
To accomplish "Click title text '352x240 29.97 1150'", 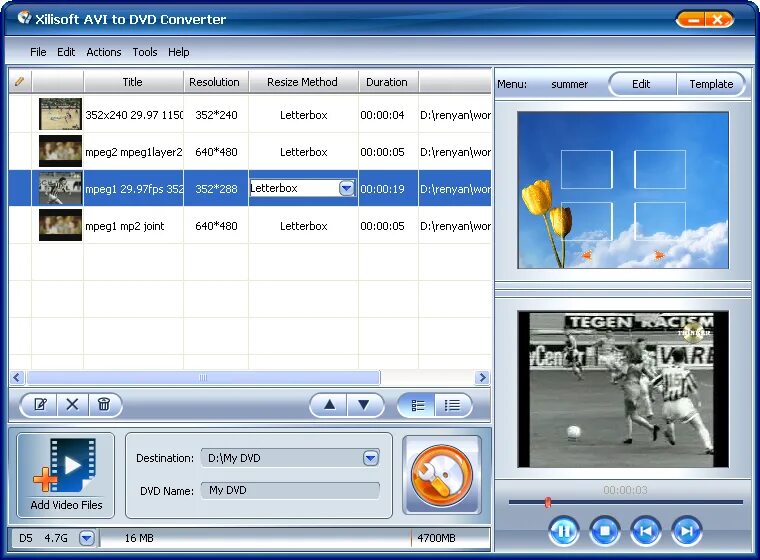I will click(134, 115).
